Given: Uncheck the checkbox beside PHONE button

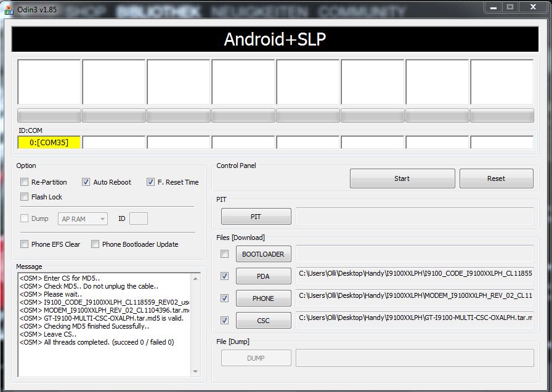Looking at the screenshot, I should pos(224,298).
